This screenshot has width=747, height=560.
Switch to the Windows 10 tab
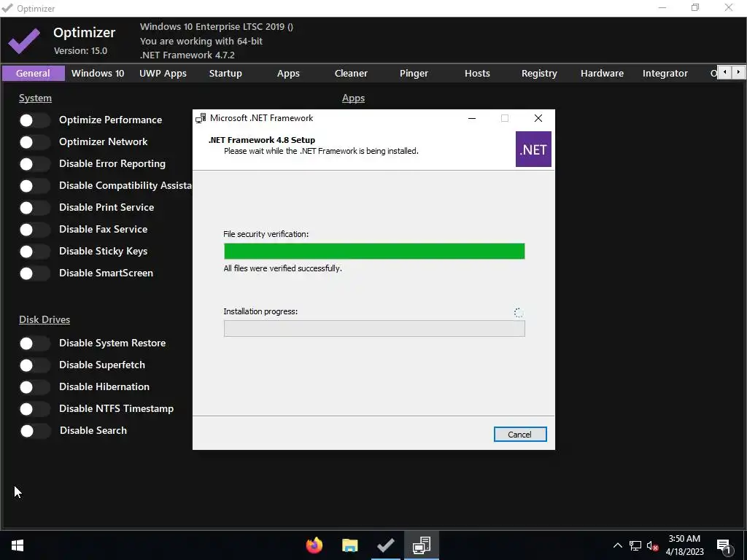(98, 74)
